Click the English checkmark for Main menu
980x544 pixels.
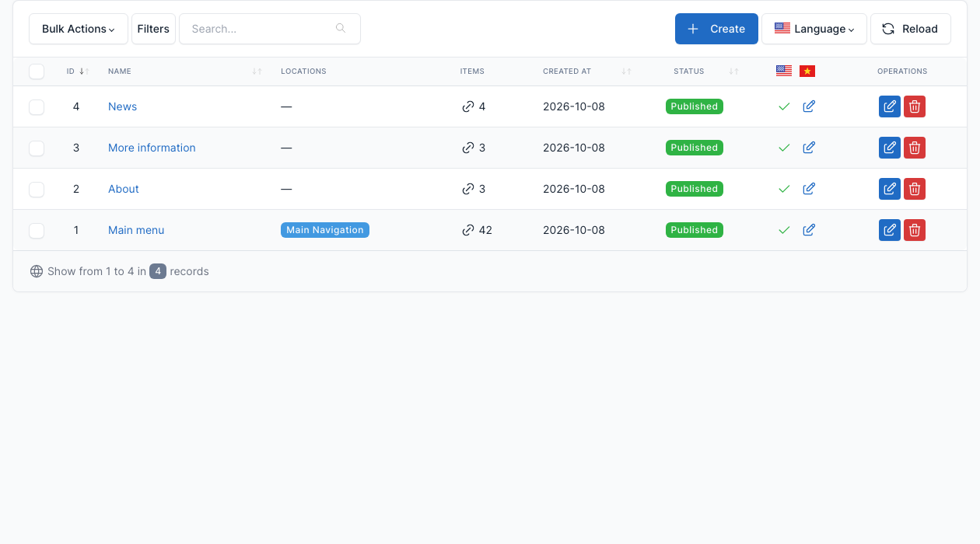tap(784, 230)
